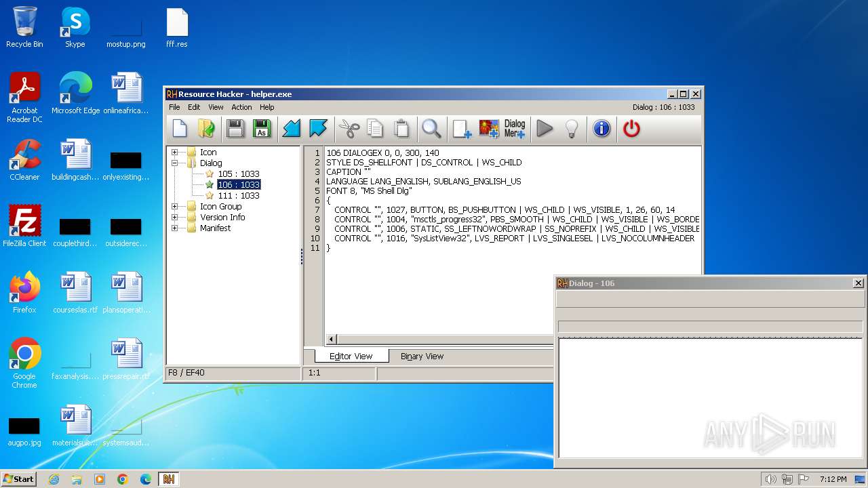This screenshot has height=488, width=868.
Task: Open the Action menu
Action: (241, 107)
